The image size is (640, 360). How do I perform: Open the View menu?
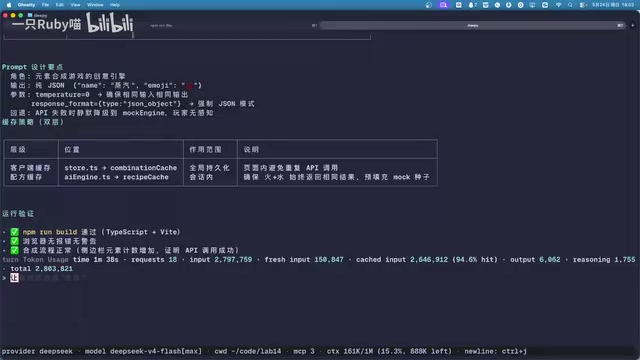76,5
